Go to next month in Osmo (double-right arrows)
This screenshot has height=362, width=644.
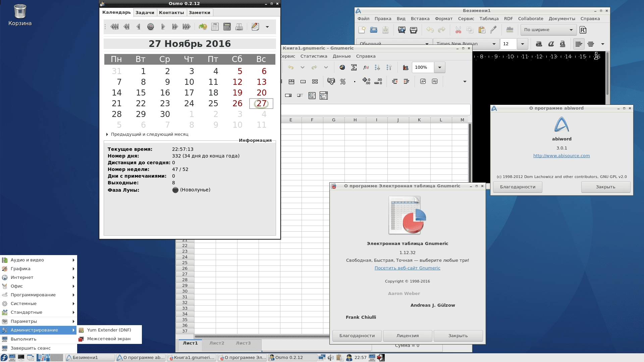[175, 27]
